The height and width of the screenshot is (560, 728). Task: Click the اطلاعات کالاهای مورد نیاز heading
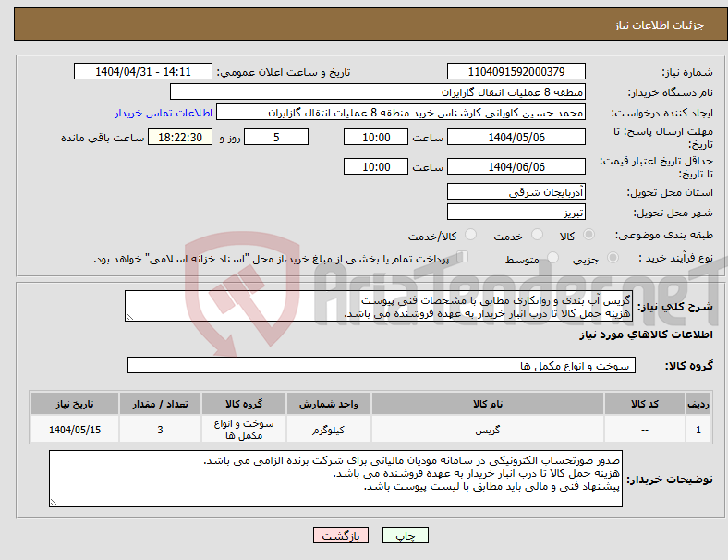(646, 335)
